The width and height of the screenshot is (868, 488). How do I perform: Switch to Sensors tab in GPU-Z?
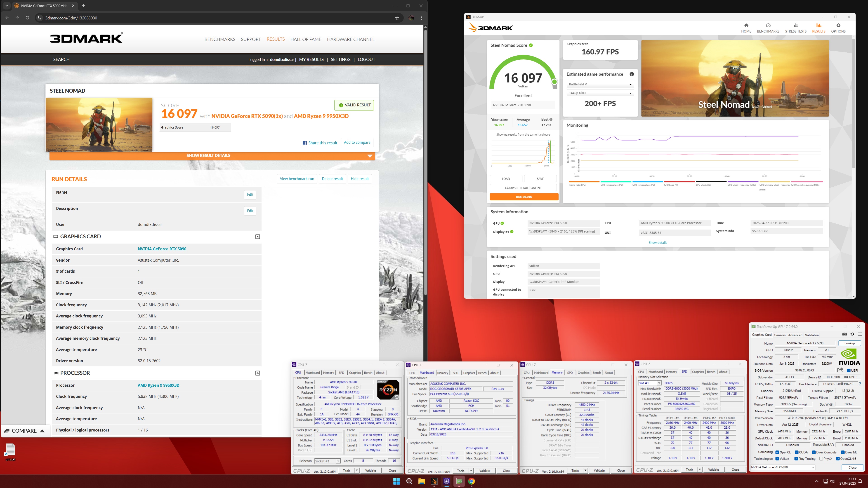click(779, 335)
